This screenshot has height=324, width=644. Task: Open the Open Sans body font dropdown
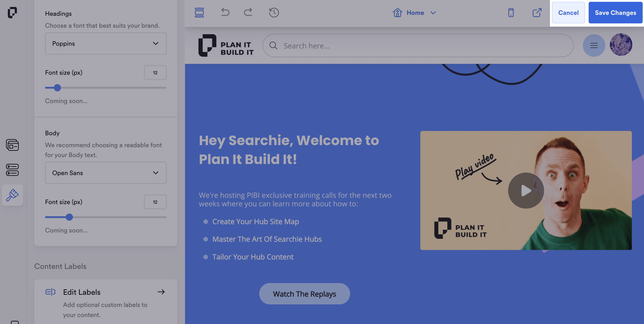pos(106,173)
